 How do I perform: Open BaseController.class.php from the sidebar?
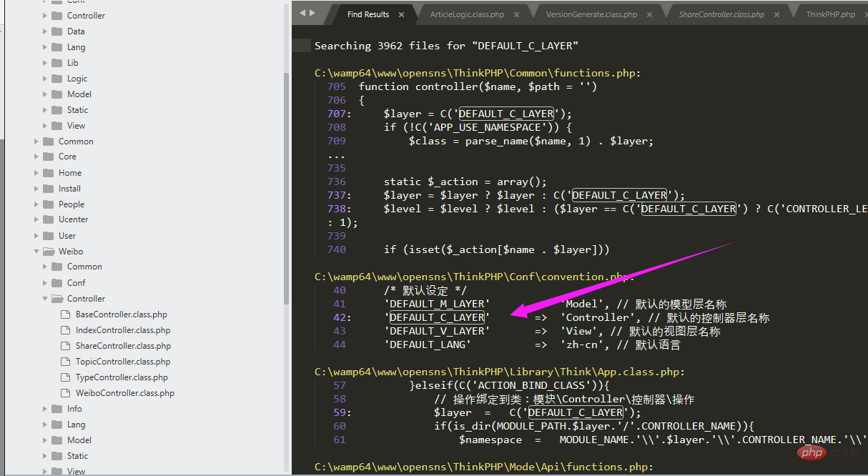122,314
